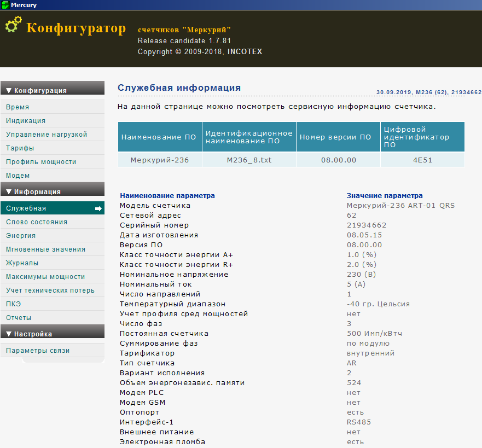Viewport: 482px width, 448px height.
Task: Open the Модем configuration page
Action: click(x=53, y=176)
